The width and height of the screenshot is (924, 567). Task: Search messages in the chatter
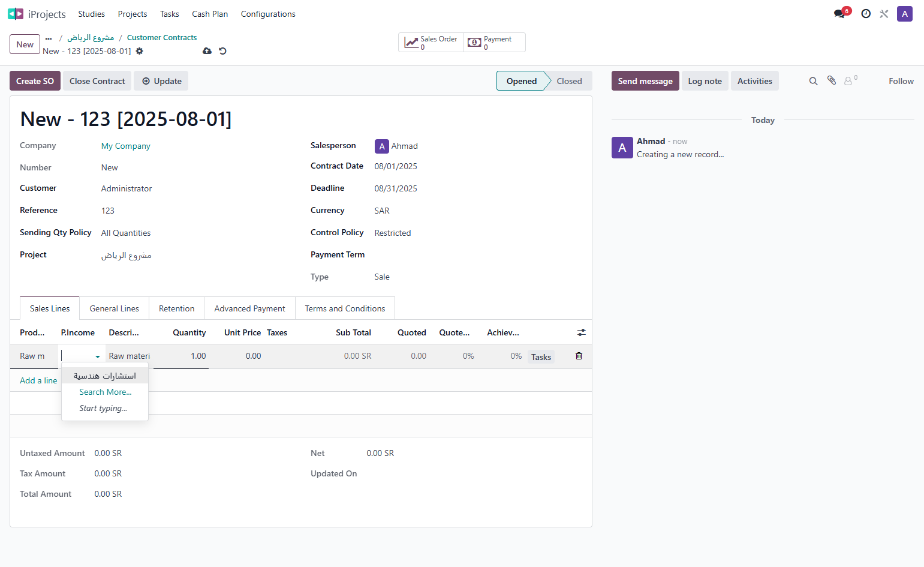point(814,81)
